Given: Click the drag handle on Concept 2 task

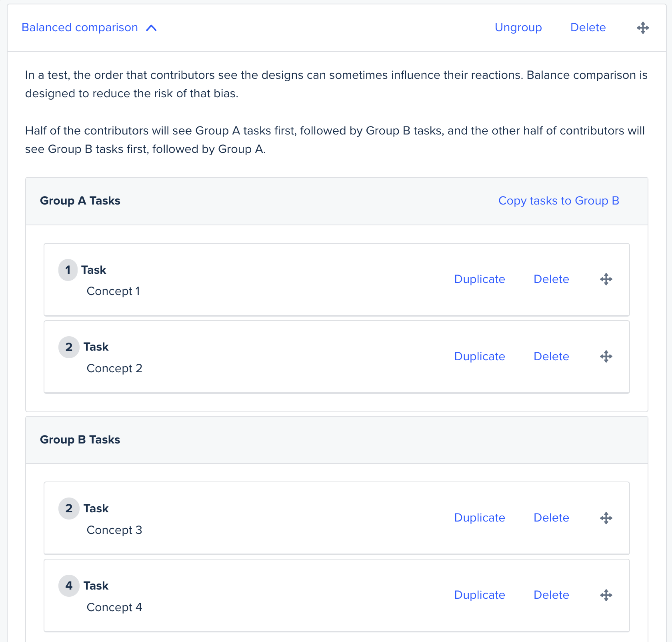Looking at the screenshot, I should (x=606, y=356).
